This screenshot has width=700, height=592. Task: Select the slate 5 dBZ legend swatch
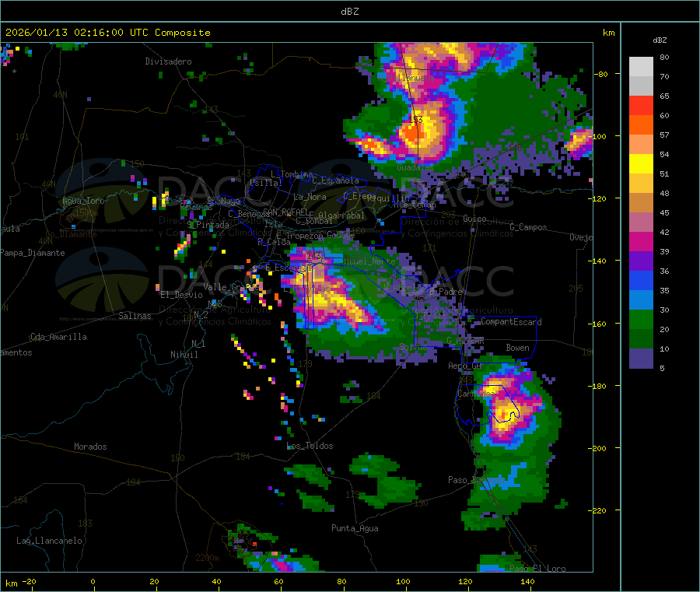tap(641, 359)
